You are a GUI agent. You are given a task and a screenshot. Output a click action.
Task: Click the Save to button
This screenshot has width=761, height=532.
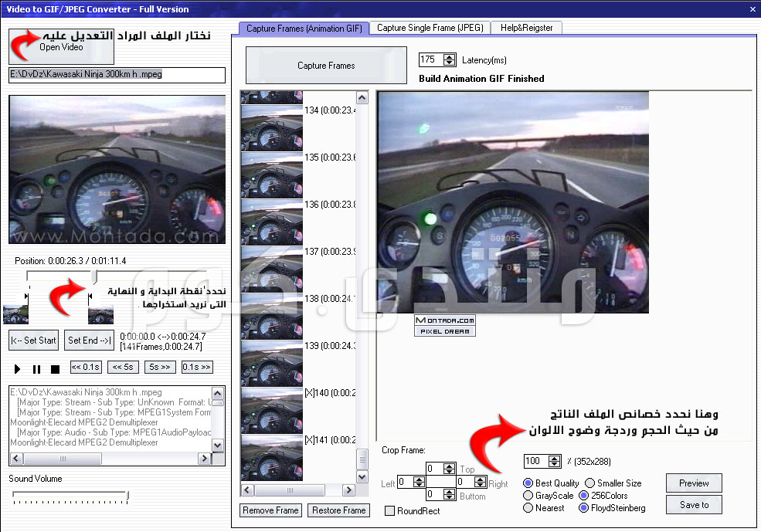tap(694, 505)
